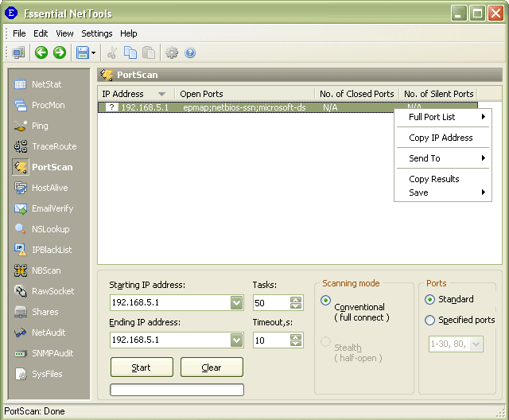
Task: Open the ProcMon tool icon
Action: (x=20, y=105)
